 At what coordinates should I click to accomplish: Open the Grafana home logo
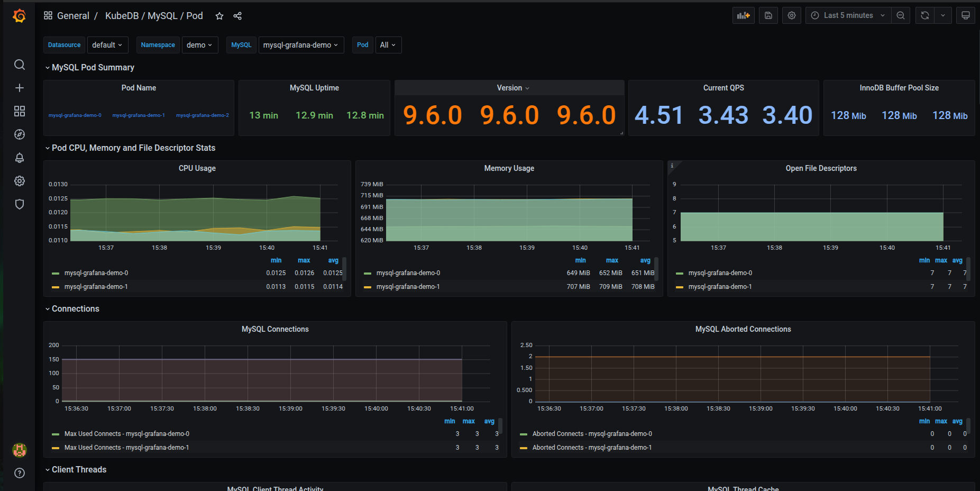[x=19, y=16]
